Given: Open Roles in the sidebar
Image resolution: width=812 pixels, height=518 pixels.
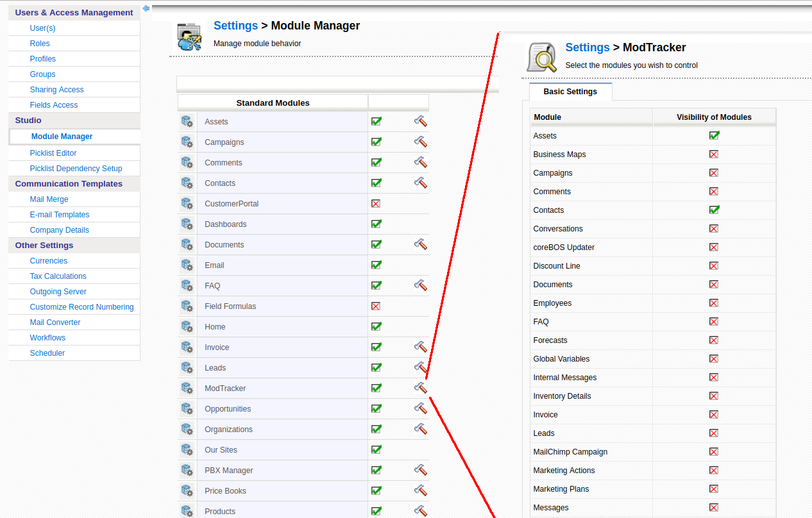Looking at the screenshot, I should tap(40, 44).
